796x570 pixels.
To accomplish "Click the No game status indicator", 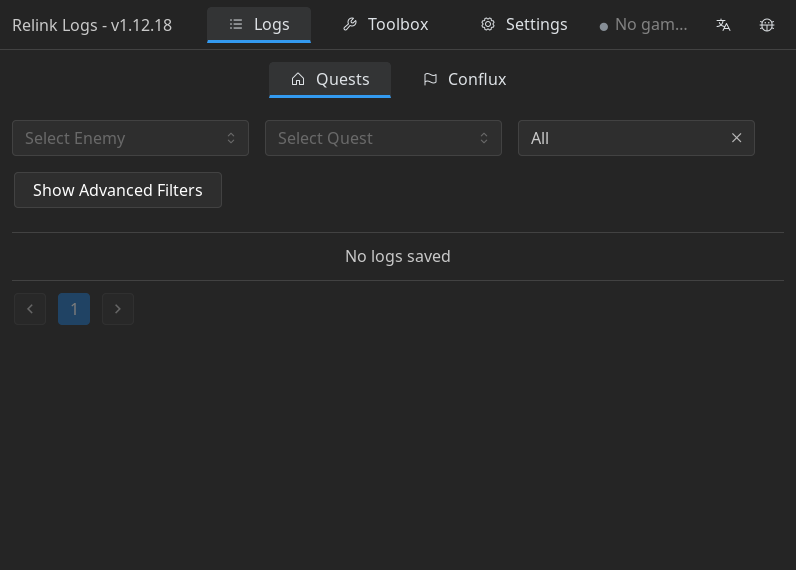I will coord(644,25).
